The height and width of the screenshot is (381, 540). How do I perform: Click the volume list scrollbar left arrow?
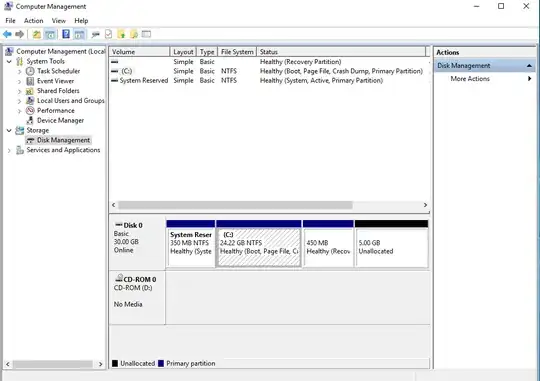click(x=114, y=205)
